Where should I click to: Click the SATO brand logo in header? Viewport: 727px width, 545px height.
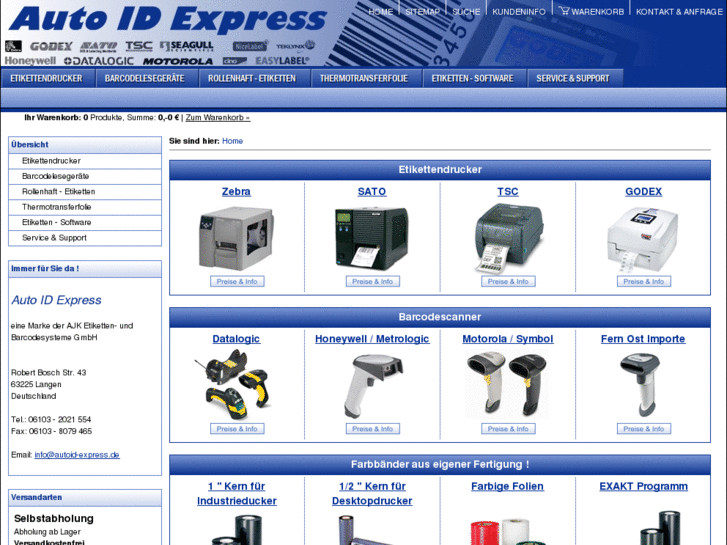98,46
